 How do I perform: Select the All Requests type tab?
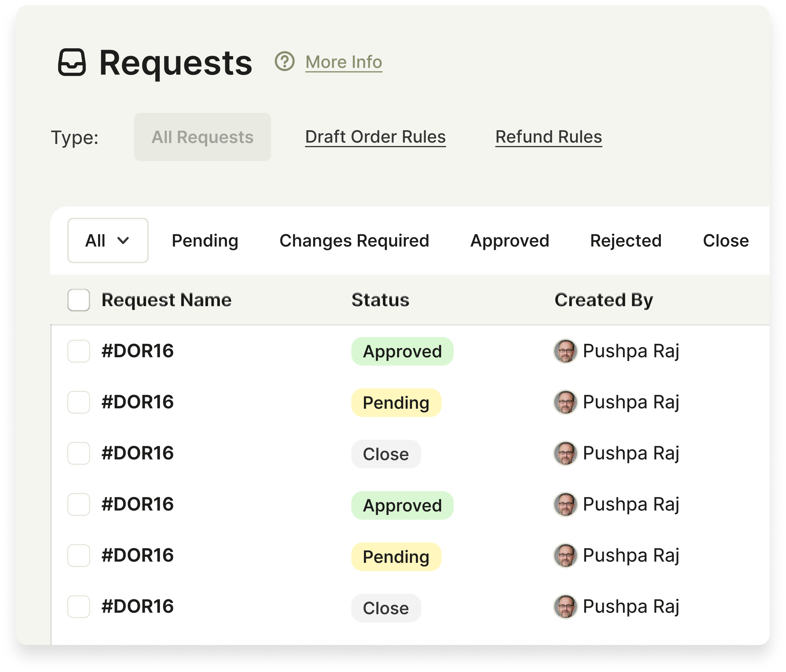click(202, 137)
